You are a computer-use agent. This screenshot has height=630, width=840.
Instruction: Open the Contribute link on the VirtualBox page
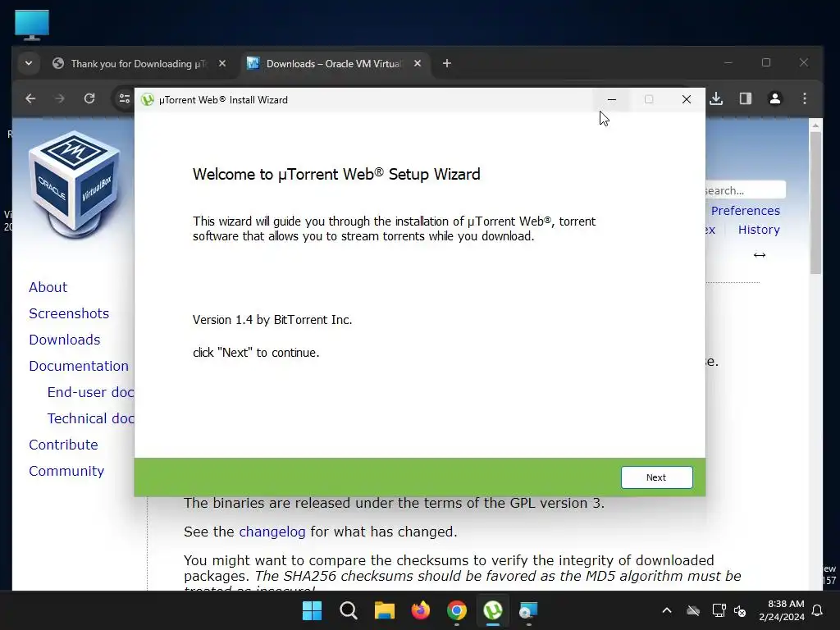pyautogui.click(x=64, y=445)
